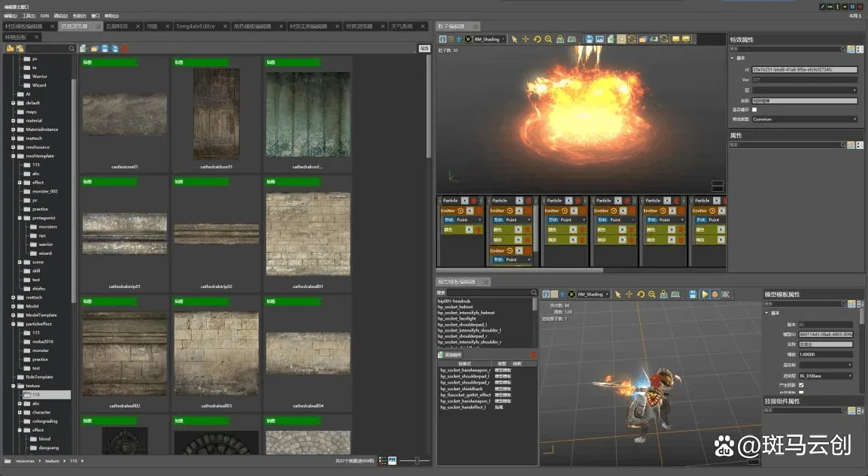Expand the default folder in resource tree
The image size is (868, 476).
13,102
